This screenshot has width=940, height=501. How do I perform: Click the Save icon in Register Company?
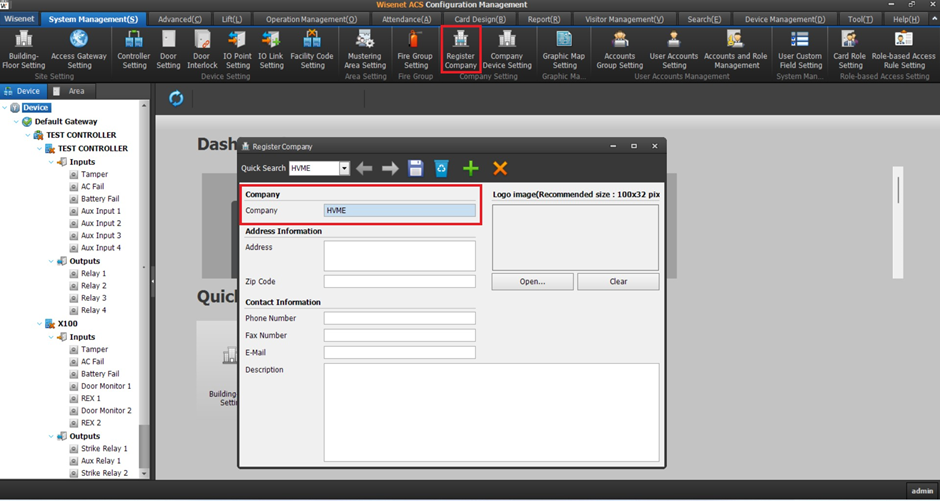pyautogui.click(x=416, y=169)
